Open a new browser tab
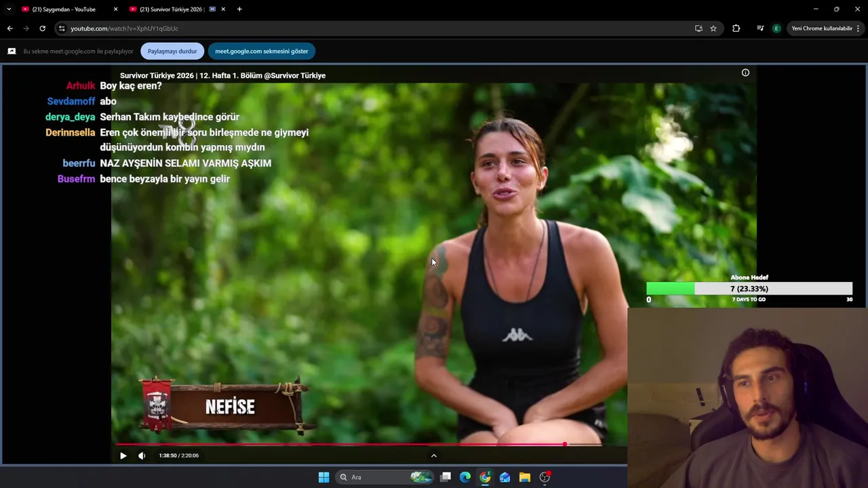The width and height of the screenshot is (868, 488). pos(239,9)
